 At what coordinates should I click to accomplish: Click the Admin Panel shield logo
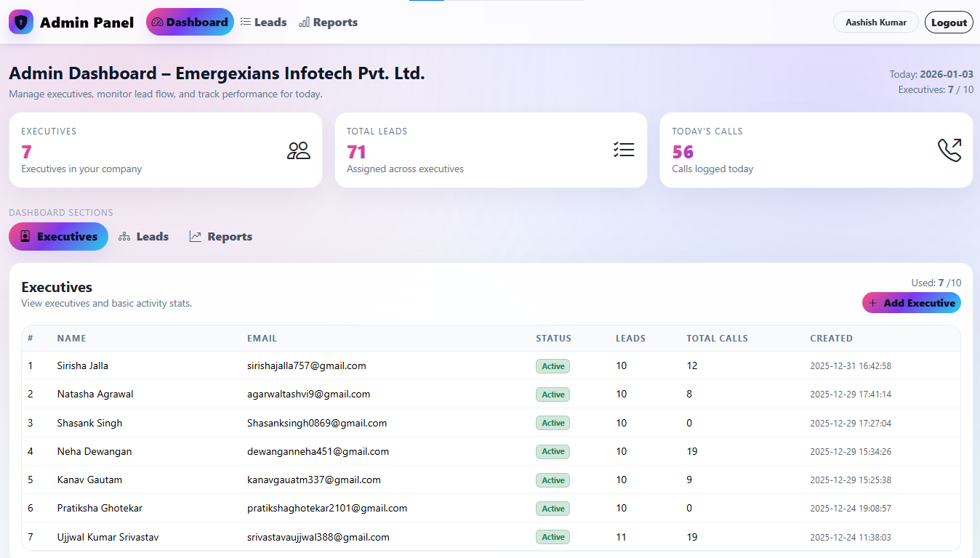(x=21, y=22)
